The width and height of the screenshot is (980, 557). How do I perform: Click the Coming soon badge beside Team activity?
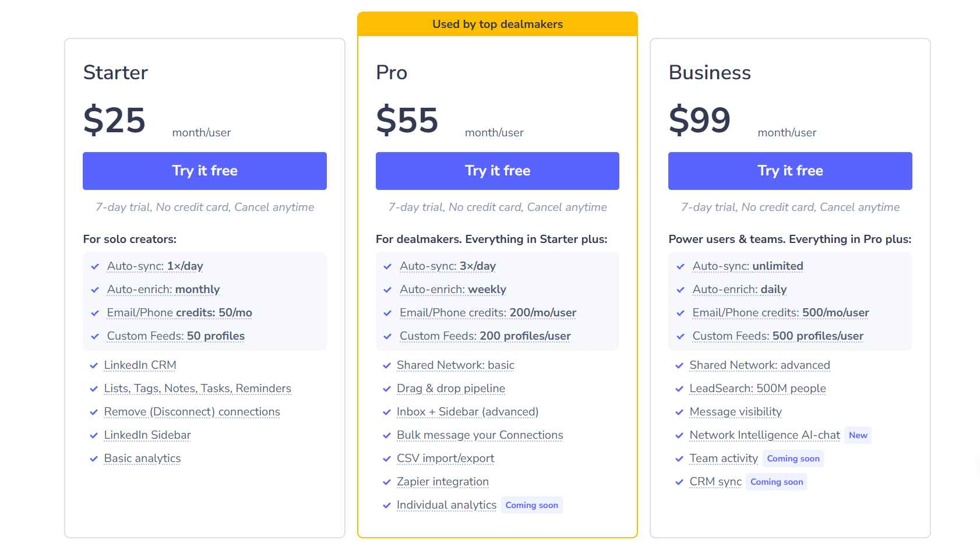(x=793, y=459)
